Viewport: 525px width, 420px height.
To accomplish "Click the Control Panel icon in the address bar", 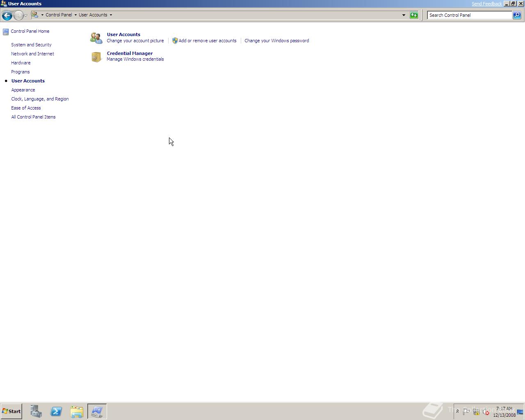I will click(35, 15).
